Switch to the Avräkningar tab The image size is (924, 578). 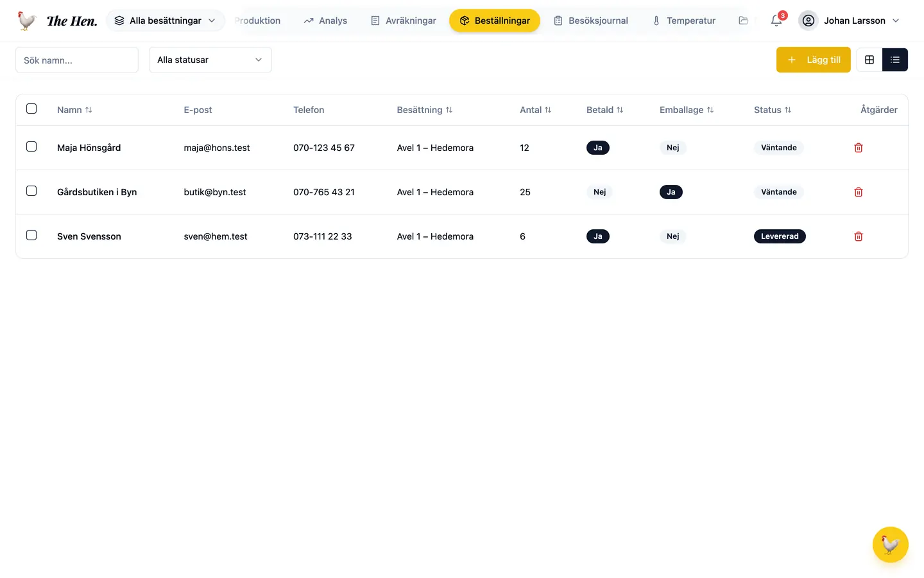[404, 21]
